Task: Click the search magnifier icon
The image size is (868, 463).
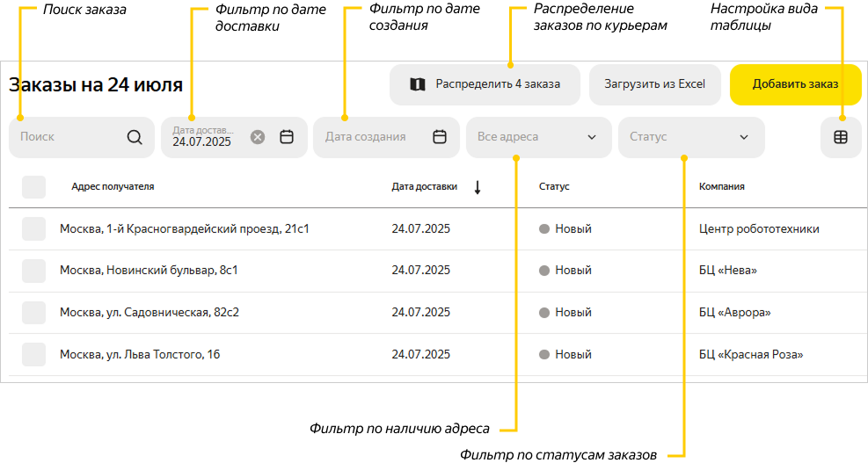Action: [x=135, y=137]
